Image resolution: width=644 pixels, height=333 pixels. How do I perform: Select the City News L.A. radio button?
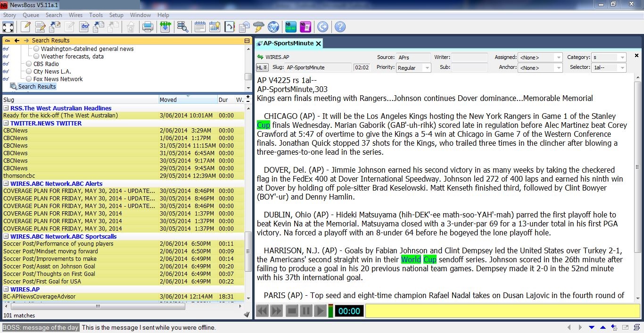coord(29,72)
